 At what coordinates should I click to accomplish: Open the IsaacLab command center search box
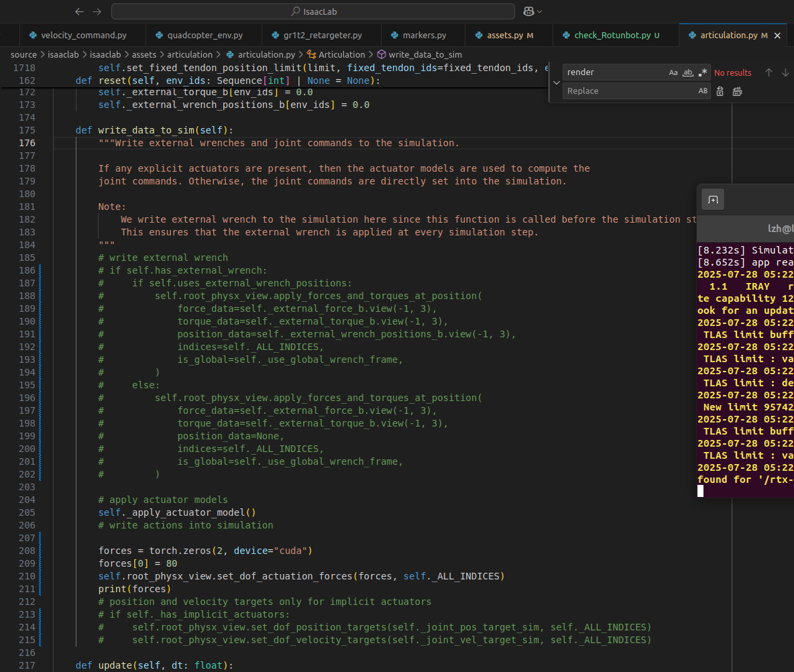point(313,11)
